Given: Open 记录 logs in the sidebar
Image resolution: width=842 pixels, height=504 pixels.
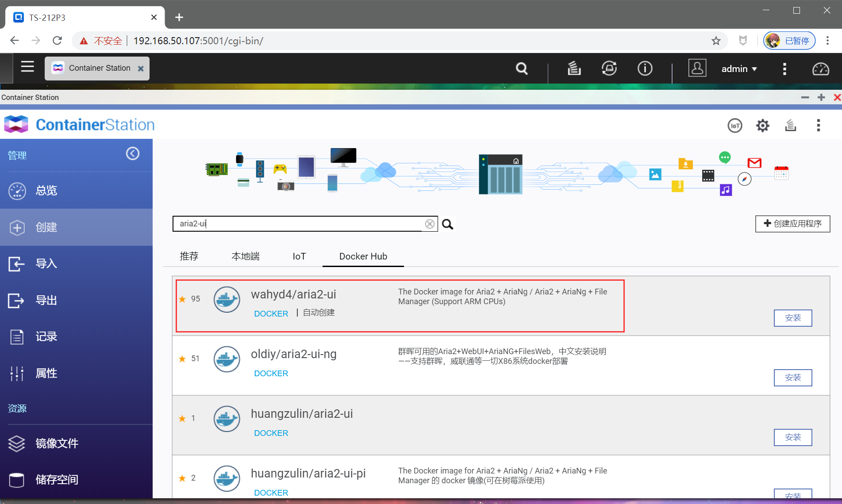Looking at the screenshot, I should click(76, 337).
